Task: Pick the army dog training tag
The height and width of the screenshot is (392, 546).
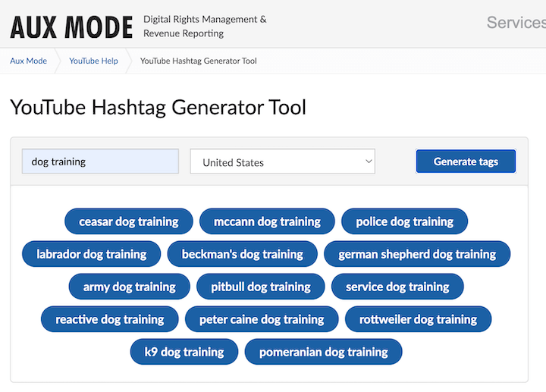Action: tap(129, 287)
